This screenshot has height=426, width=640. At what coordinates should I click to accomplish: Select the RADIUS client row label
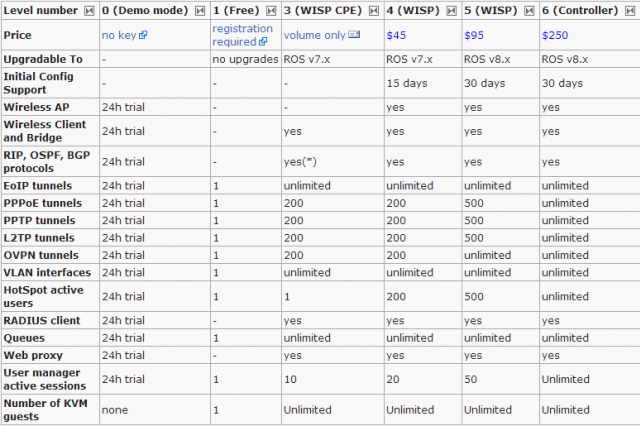pyautogui.click(x=42, y=321)
